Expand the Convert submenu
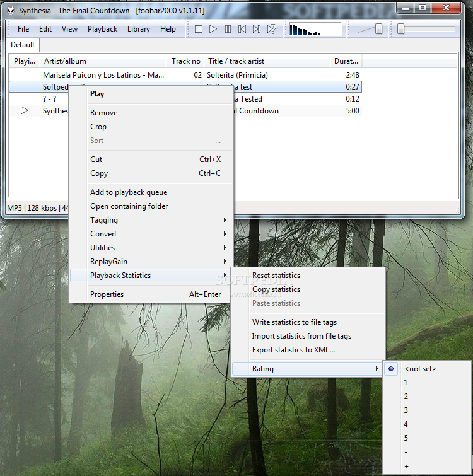The width and height of the screenshot is (473, 476). point(151,234)
